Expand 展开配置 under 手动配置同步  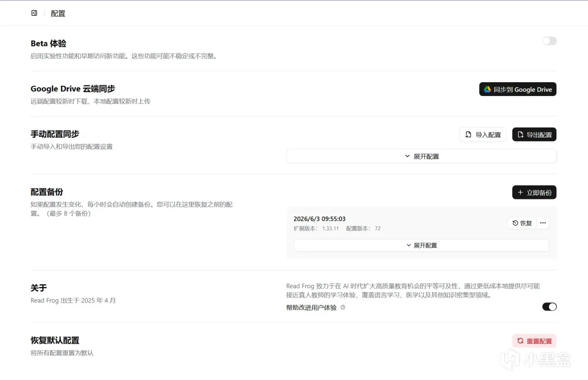tap(421, 156)
